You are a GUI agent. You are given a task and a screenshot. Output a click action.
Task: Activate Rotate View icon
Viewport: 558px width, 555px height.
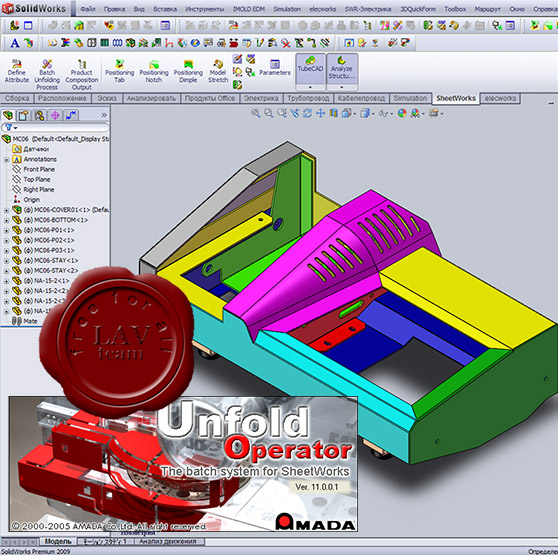coord(307,113)
